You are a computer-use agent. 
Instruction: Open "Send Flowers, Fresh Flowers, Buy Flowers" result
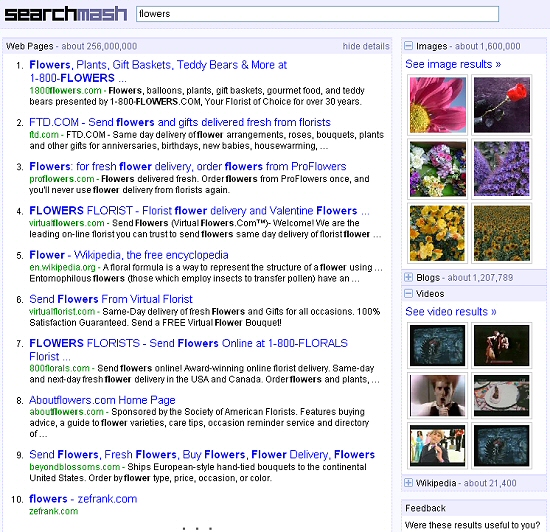(202, 454)
